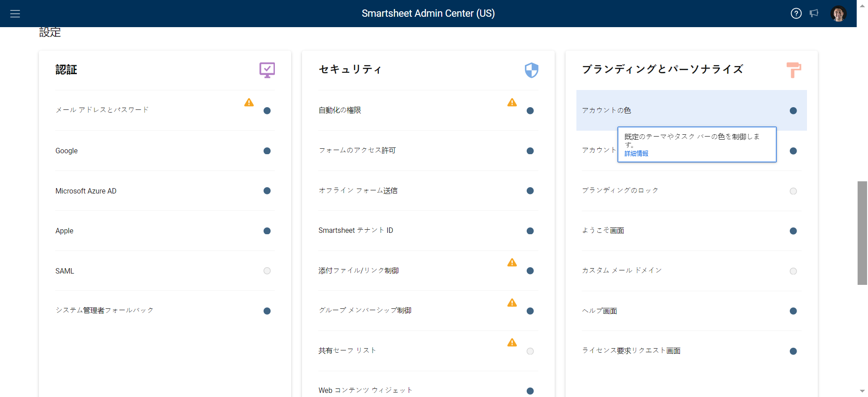This screenshot has width=868, height=397.
Task: Open the announcements megaphone icon
Action: click(814, 13)
